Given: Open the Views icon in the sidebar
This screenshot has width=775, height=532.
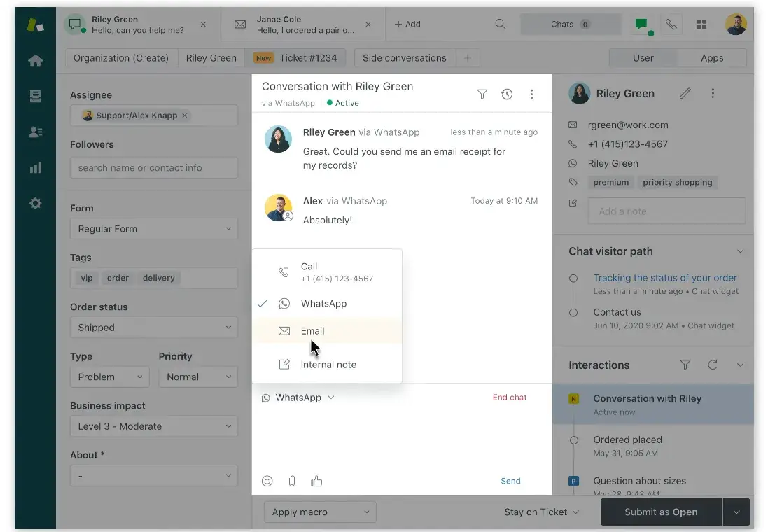Looking at the screenshot, I should (x=35, y=96).
